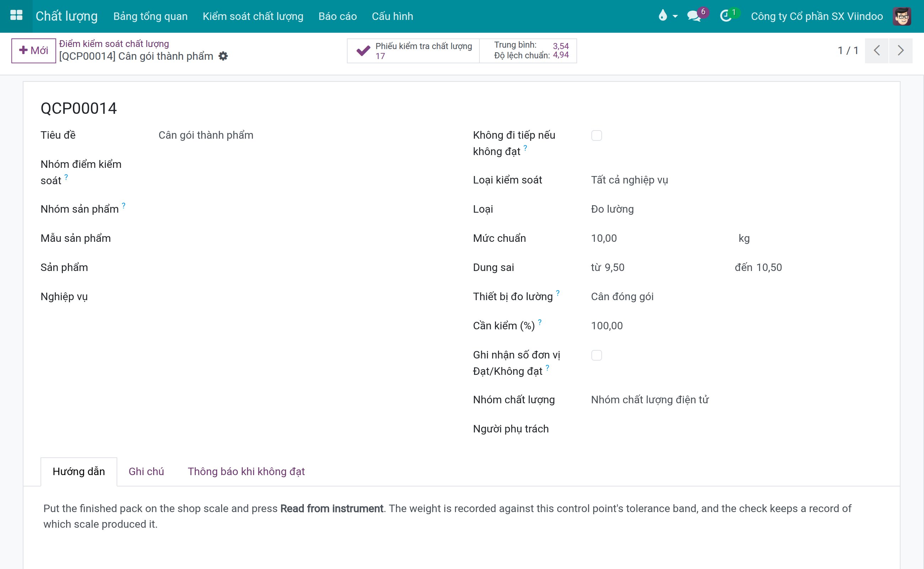
Task: Open the water-drop debug dropdown icon
Action: [667, 16]
